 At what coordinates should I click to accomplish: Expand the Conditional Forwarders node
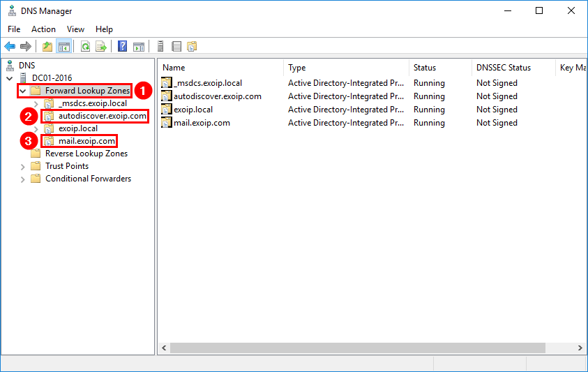point(23,179)
